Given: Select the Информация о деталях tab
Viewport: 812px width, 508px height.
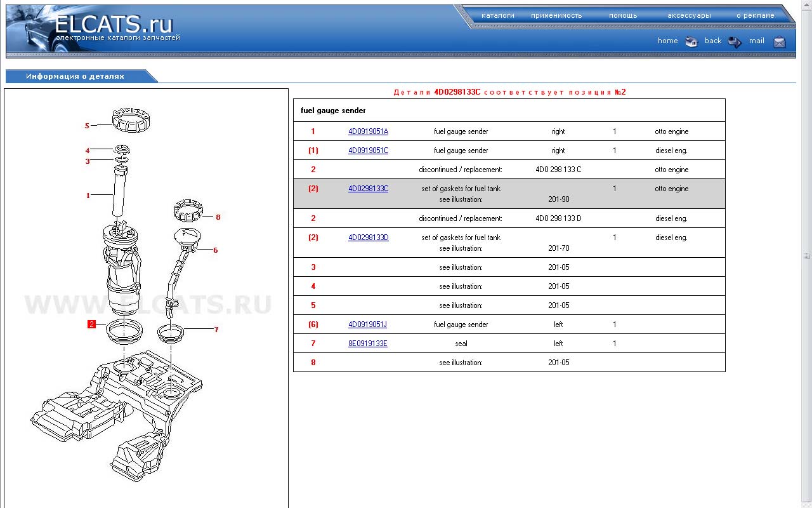Looking at the screenshot, I should (75, 76).
